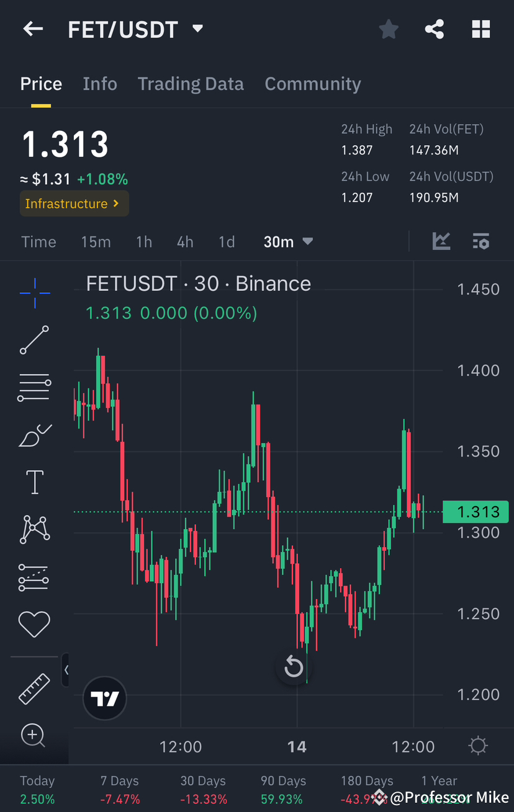The height and width of the screenshot is (812, 514).
Task: Expand the FET/USDT pair selector
Action: pyautogui.click(x=197, y=29)
